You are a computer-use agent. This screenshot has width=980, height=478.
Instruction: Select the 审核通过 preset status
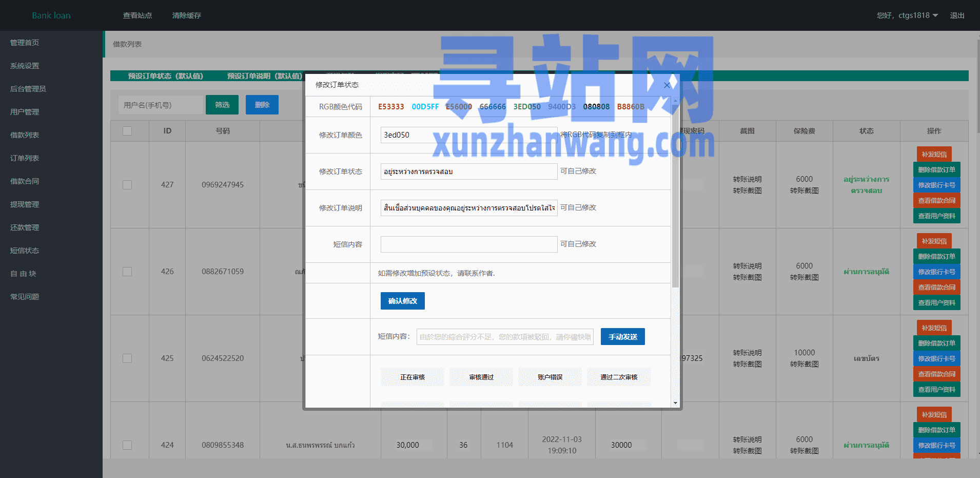[x=481, y=377]
